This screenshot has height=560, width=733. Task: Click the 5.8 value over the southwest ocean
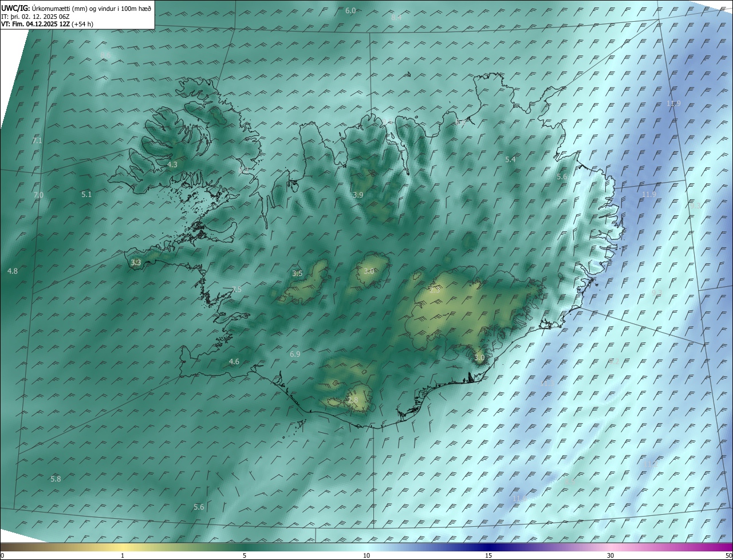tap(56, 479)
